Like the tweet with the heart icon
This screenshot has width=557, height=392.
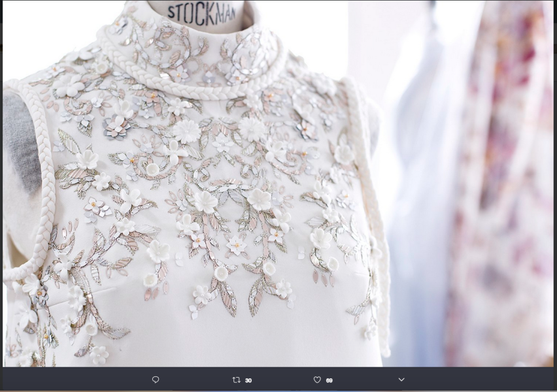[x=317, y=380]
